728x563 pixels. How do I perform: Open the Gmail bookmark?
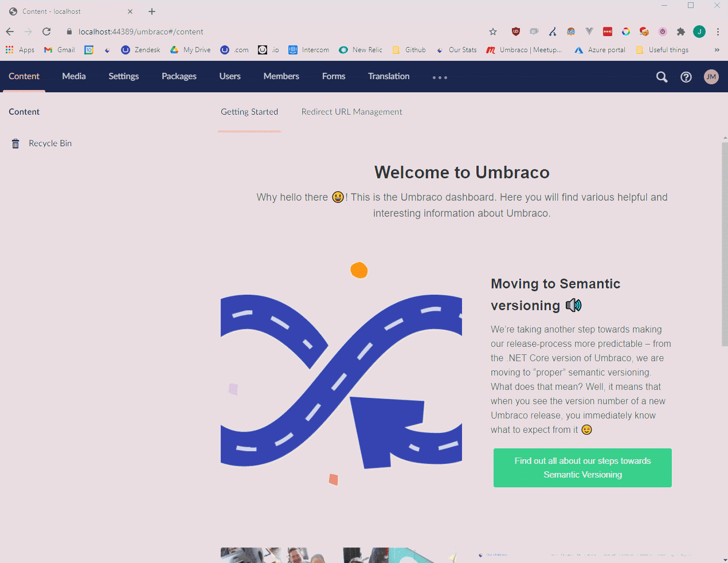pyautogui.click(x=60, y=50)
